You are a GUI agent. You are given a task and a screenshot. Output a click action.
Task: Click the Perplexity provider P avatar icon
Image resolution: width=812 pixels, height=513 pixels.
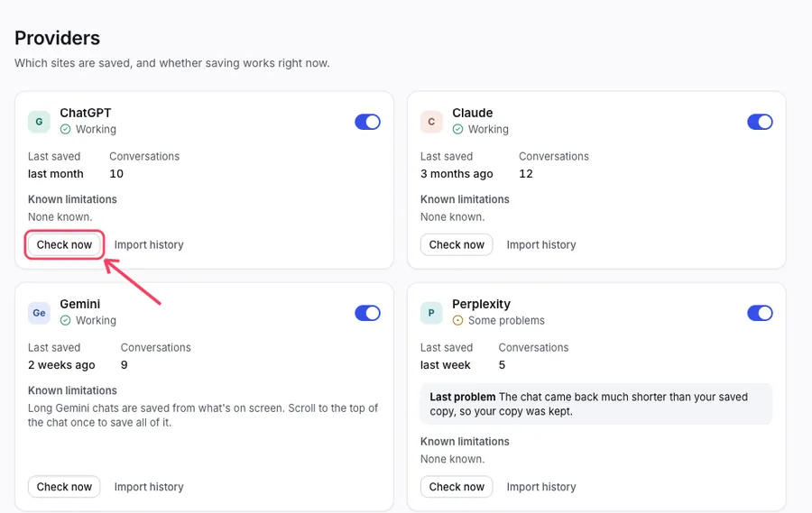(431, 313)
